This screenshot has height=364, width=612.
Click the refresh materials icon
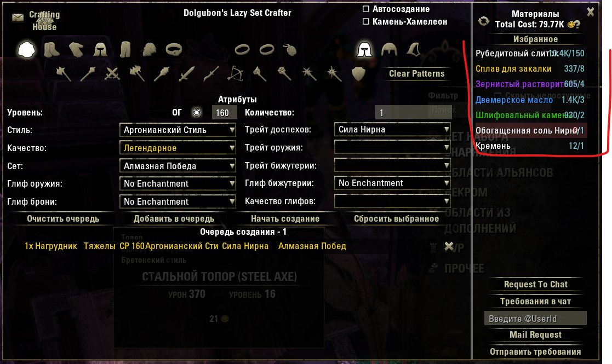[484, 21]
